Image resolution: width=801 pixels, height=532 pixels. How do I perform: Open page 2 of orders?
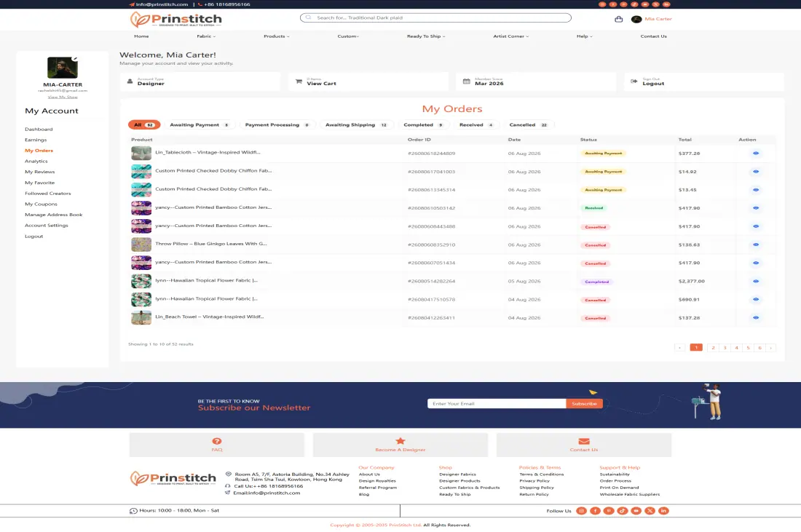pos(713,348)
